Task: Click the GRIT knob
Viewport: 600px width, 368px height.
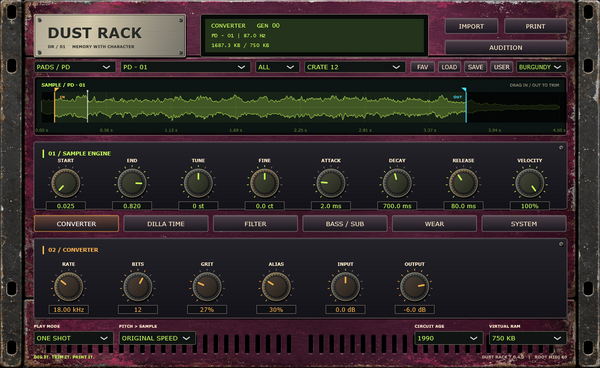Action: point(207,287)
